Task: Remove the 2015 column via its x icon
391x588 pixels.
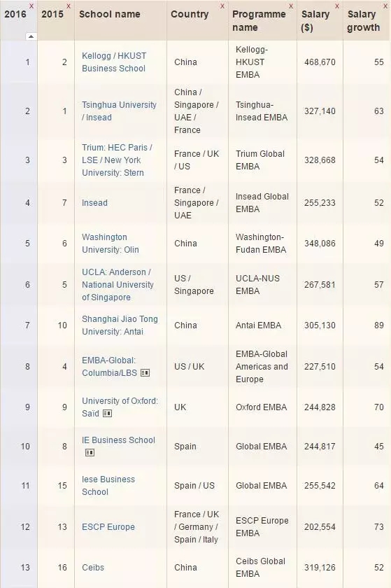Action: [69, 6]
